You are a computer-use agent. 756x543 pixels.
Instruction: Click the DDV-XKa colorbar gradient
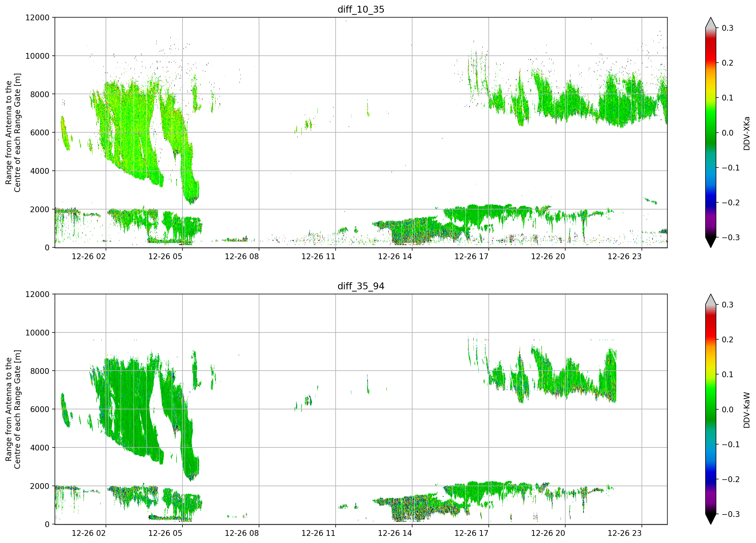711,132
